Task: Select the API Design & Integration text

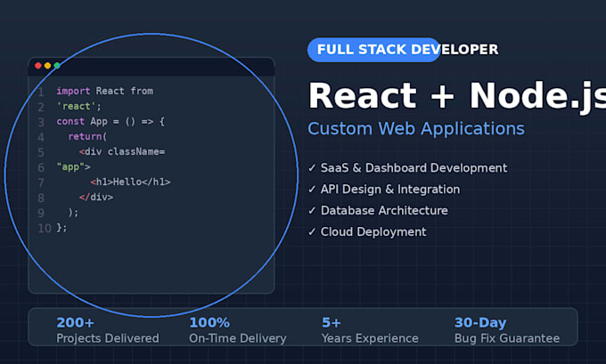Action: point(390,190)
